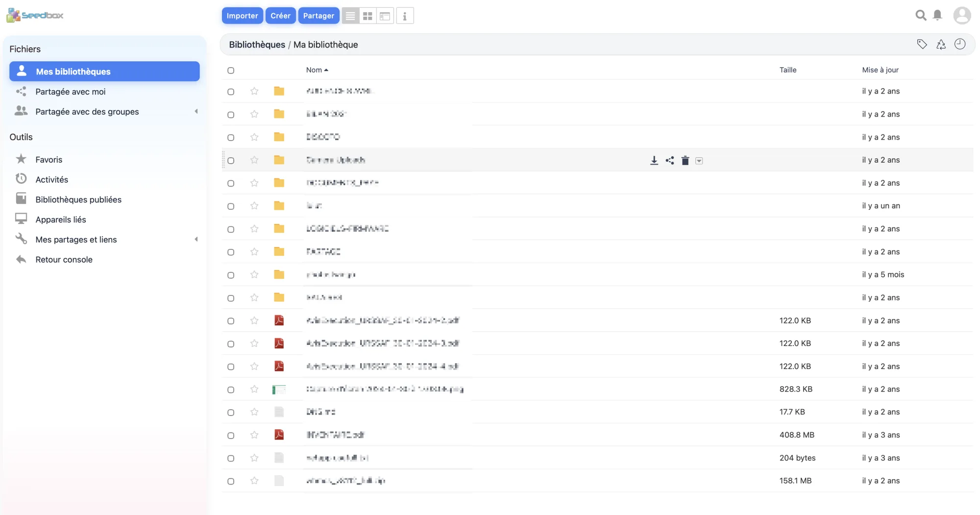Check the 828.3 KB file checkbox
The height and width of the screenshot is (515, 980).
[231, 390]
